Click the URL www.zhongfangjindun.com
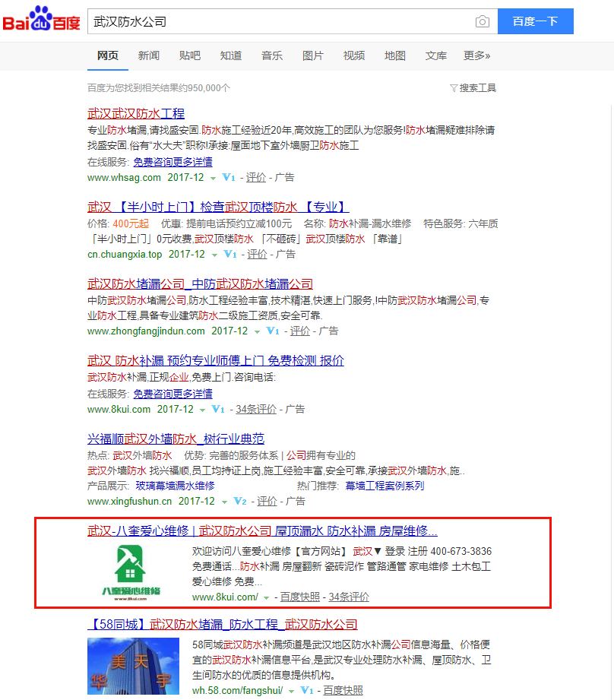 pyautogui.click(x=146, y=331)
